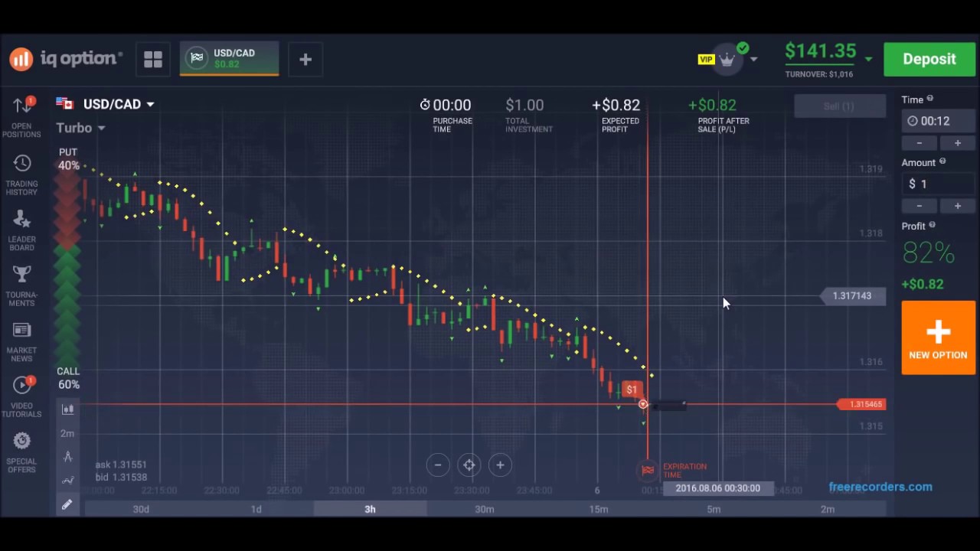This screenshot has height=551, width=980.
Task: Select the 1d timeframe
Action: pyautogui.click(x=256, y=509)
